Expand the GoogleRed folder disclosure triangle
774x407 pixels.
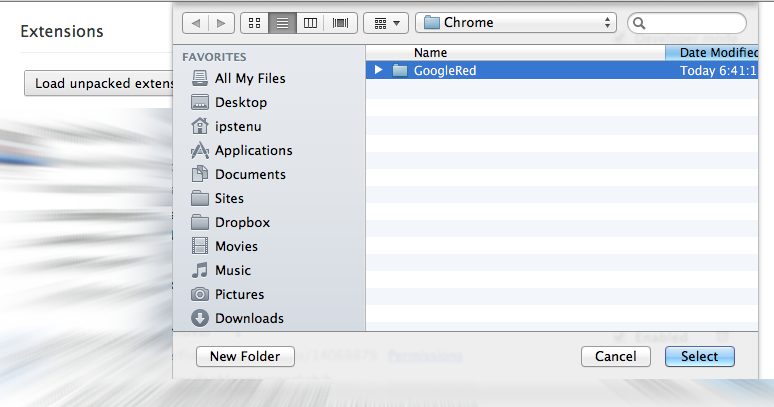coord(378,70)
